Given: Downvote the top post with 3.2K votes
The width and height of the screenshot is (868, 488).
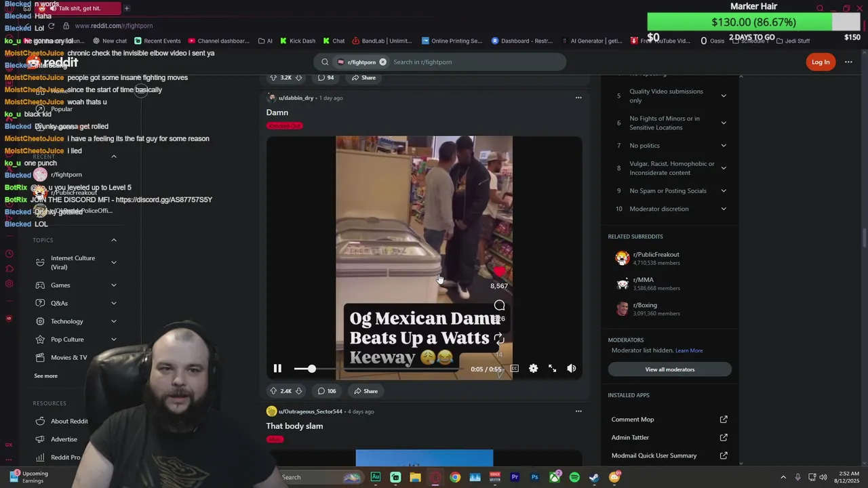Looking at the screenshot, I should [300, 78].
